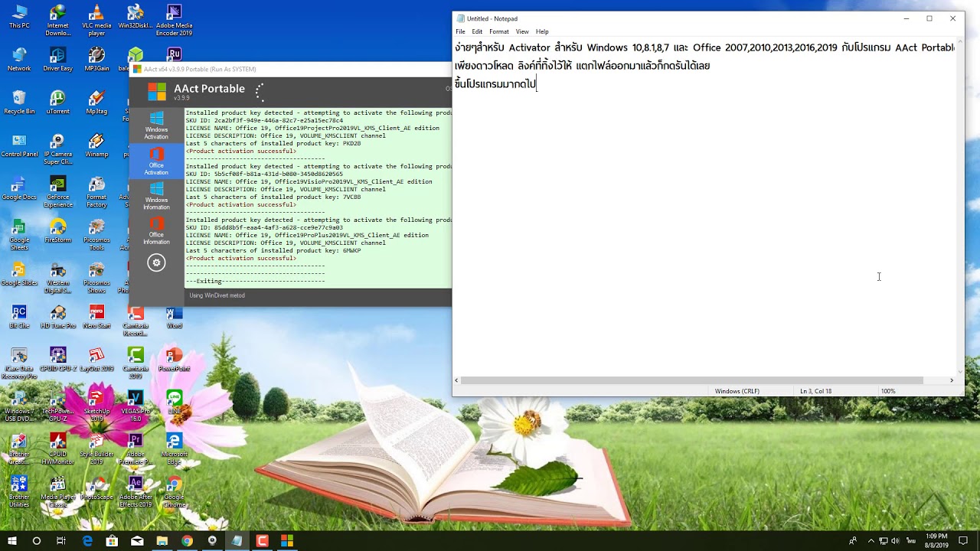Select the Format Factory desktop icon
This screenshot has width=980, height=551.
[x=96, y=191]
